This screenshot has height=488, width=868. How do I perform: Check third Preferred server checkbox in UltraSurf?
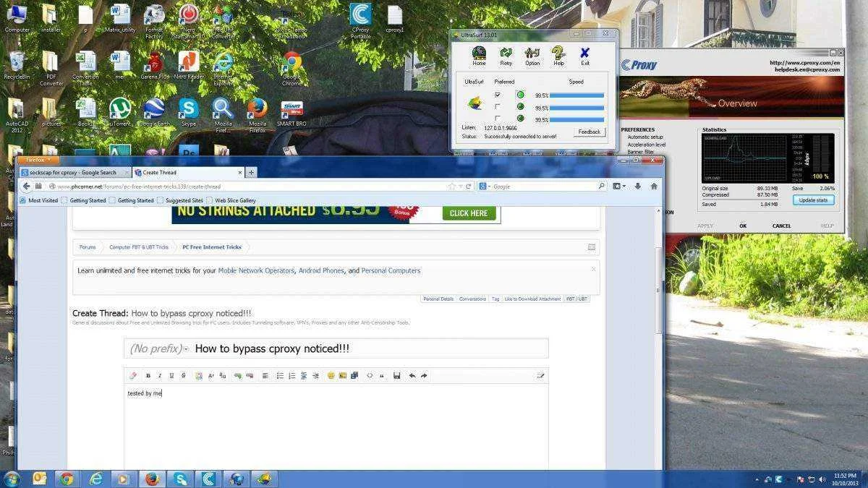coord(497,118)
